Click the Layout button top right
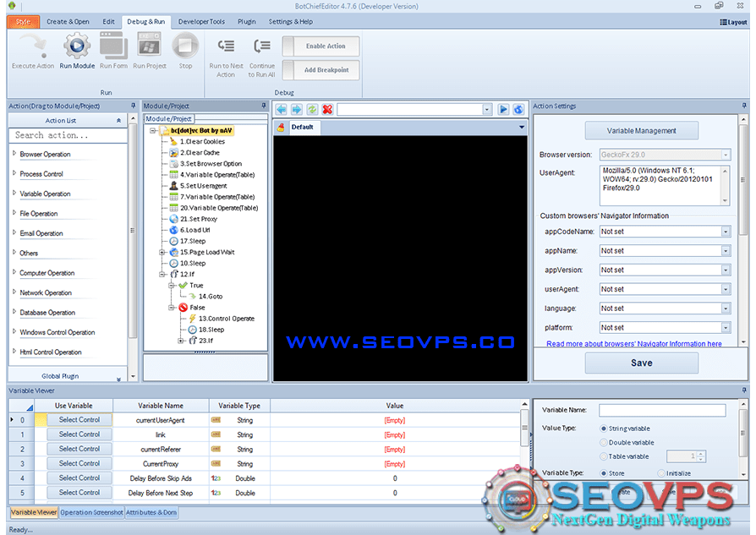This screenshot has width=756, height=535. (733, 22)
